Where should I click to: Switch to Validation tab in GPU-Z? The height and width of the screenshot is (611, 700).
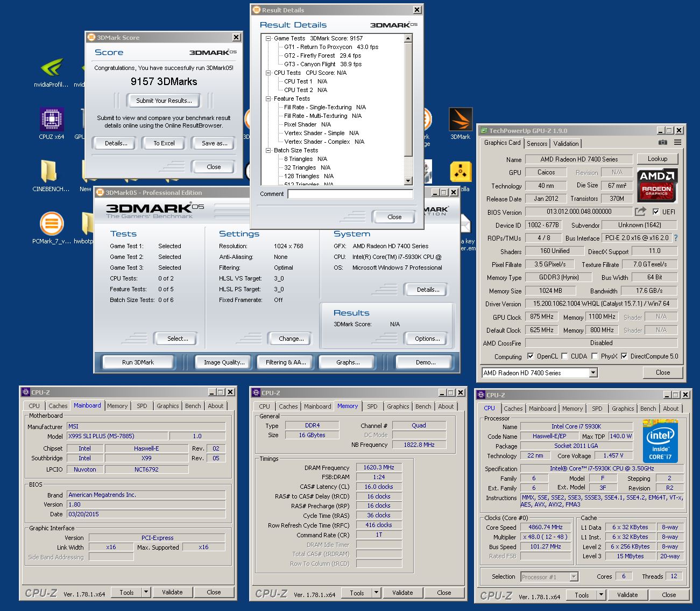pyautogui.click(x=566, y=144)
